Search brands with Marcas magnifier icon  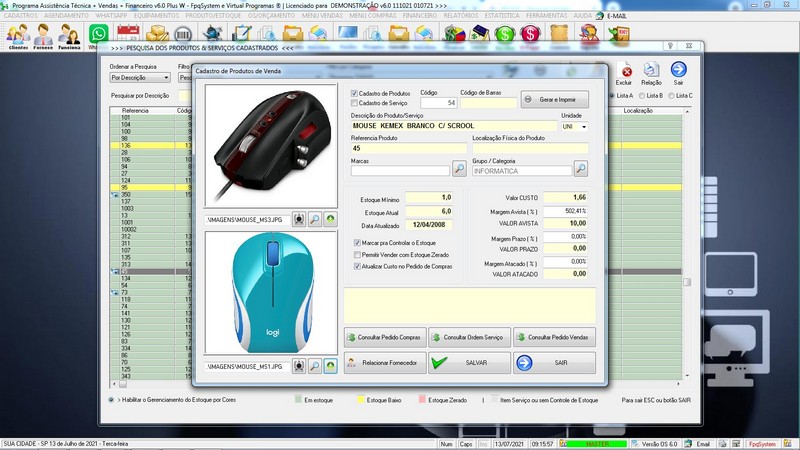[x=459, y=169]
